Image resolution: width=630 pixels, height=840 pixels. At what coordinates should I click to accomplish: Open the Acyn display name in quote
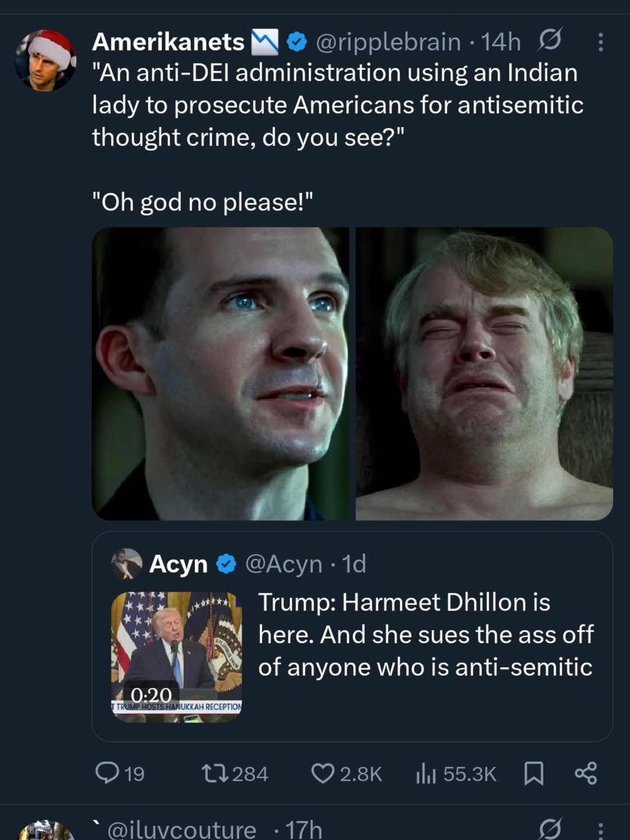point(178,564)
